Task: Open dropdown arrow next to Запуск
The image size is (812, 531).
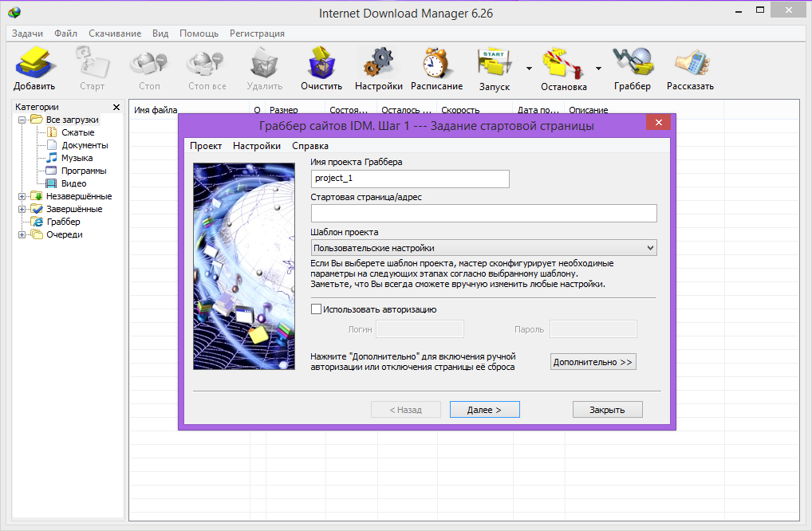Action: coord(529,69)
